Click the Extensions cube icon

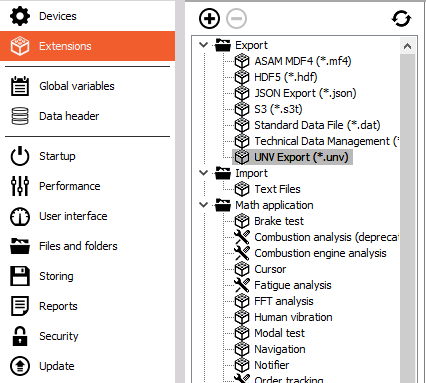point(20,46)
